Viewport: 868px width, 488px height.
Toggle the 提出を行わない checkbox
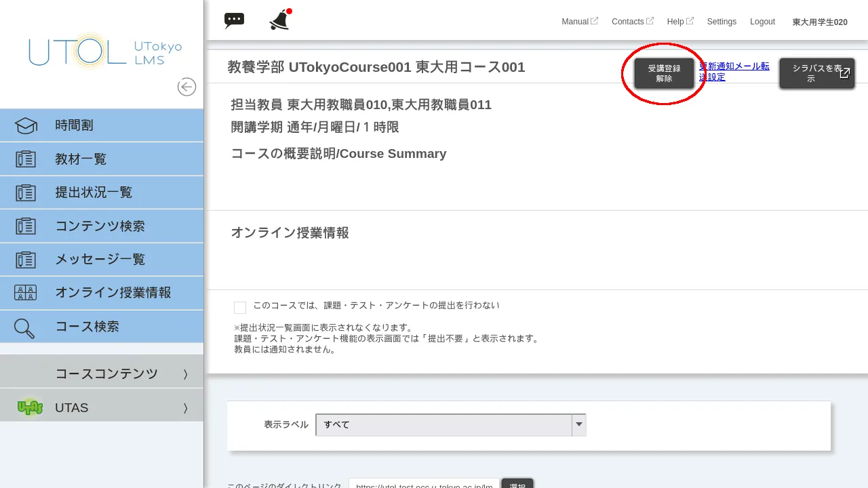(240, 308)
